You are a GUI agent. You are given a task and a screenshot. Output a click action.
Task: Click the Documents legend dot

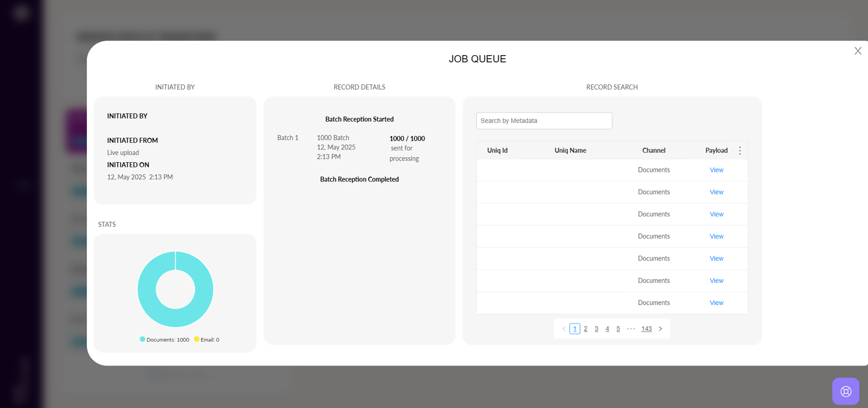click(x=142, y=339)
